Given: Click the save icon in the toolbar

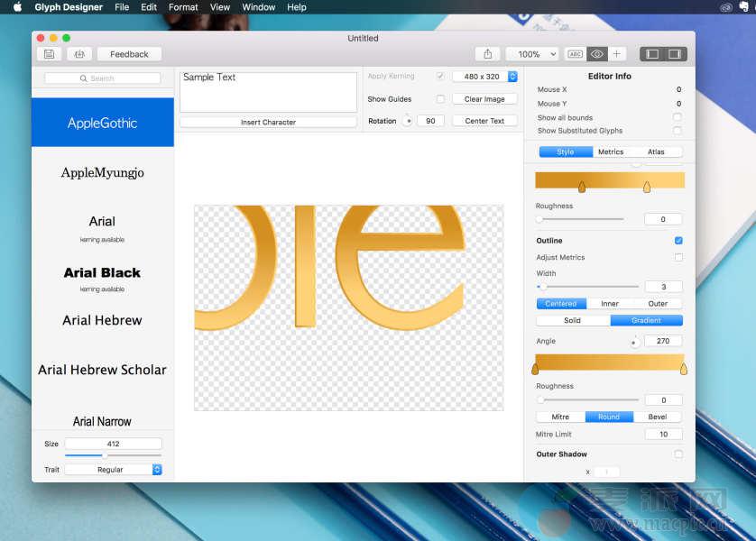Looking at the screenshot, I should 49,54.
